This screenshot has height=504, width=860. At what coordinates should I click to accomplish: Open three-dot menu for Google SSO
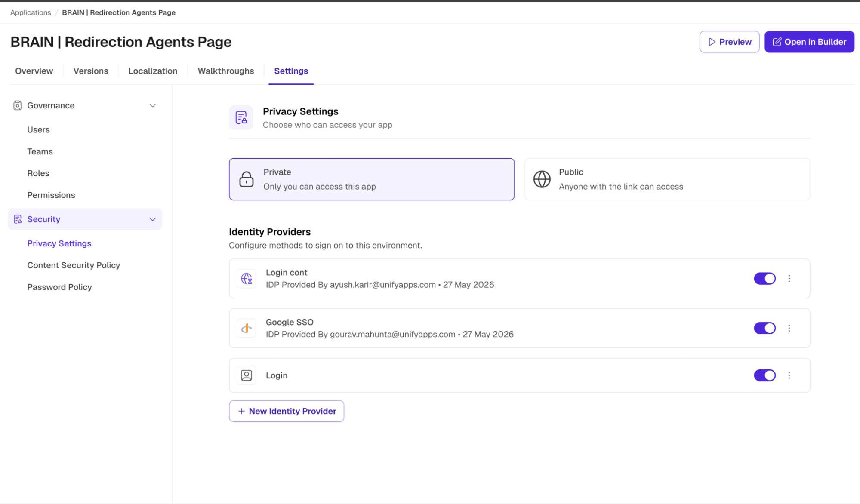[789, 328]
